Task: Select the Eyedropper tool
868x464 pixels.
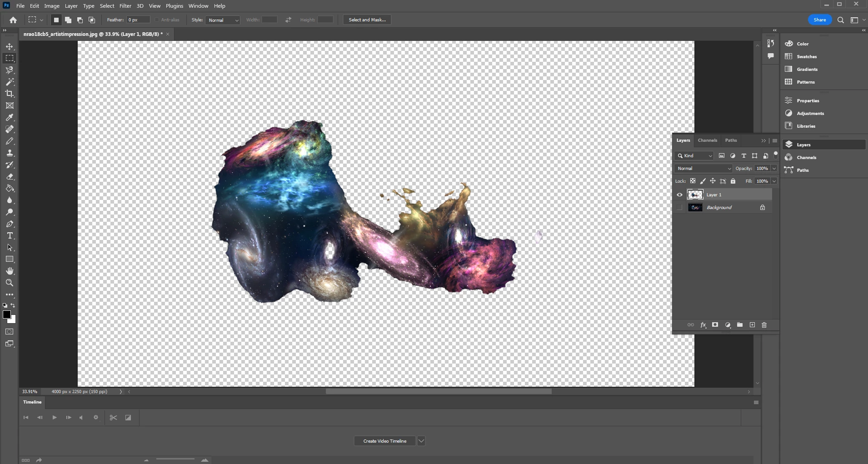Action: pyautogui.click(x=10, y=117)
